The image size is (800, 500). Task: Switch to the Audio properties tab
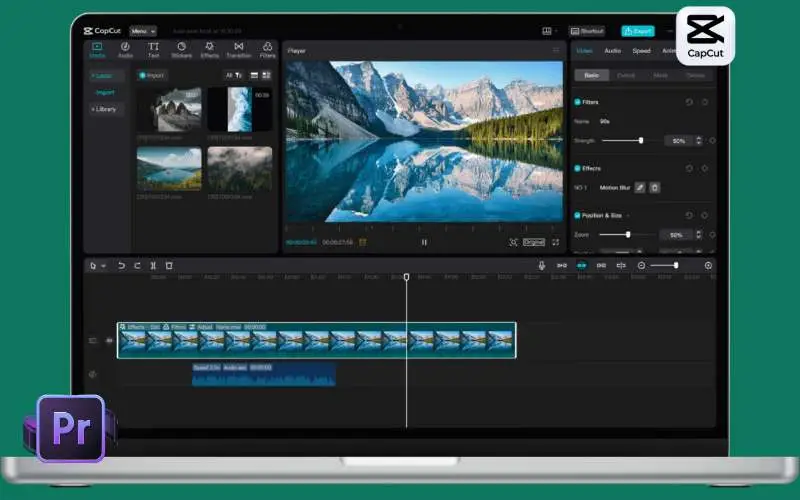[612, 51]
